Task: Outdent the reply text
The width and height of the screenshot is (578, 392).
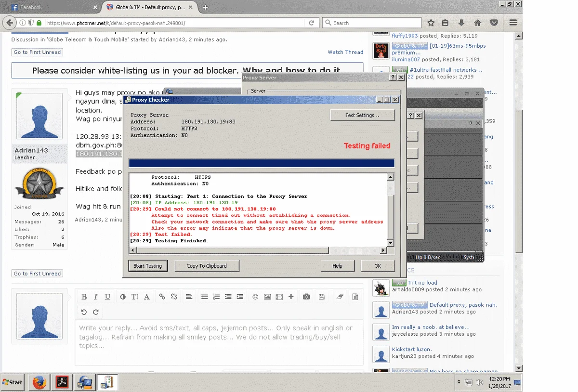Action: click(x=228, y=297)
